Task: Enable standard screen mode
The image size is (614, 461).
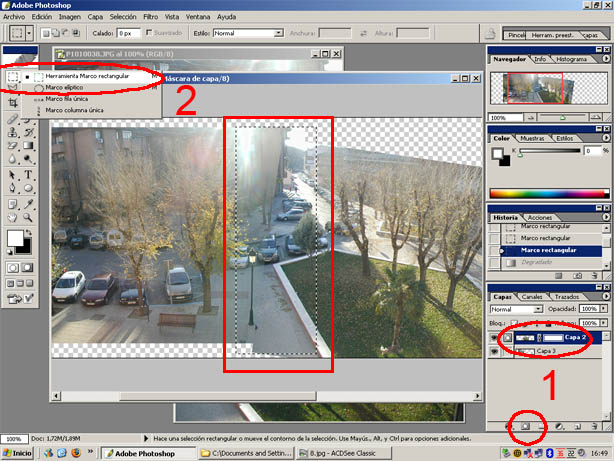Action: click(x=11, y=283)
